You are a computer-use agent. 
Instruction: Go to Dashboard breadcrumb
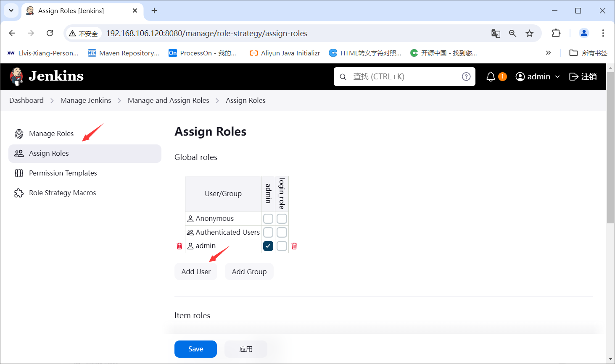point(26,101)
